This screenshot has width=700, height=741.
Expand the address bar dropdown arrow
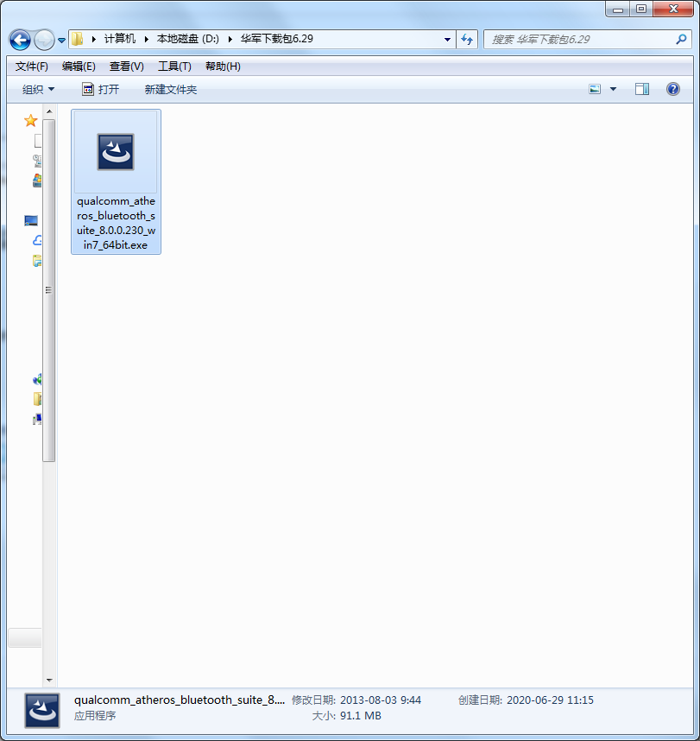(446, 40)
